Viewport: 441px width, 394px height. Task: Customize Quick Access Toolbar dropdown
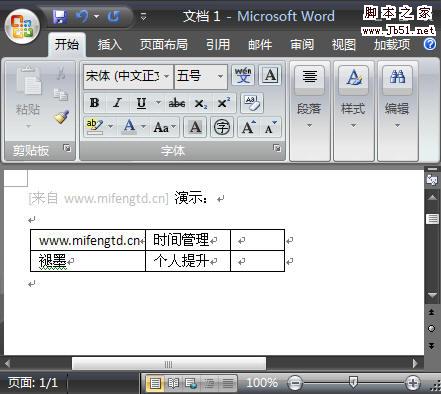tap(143, 16)
